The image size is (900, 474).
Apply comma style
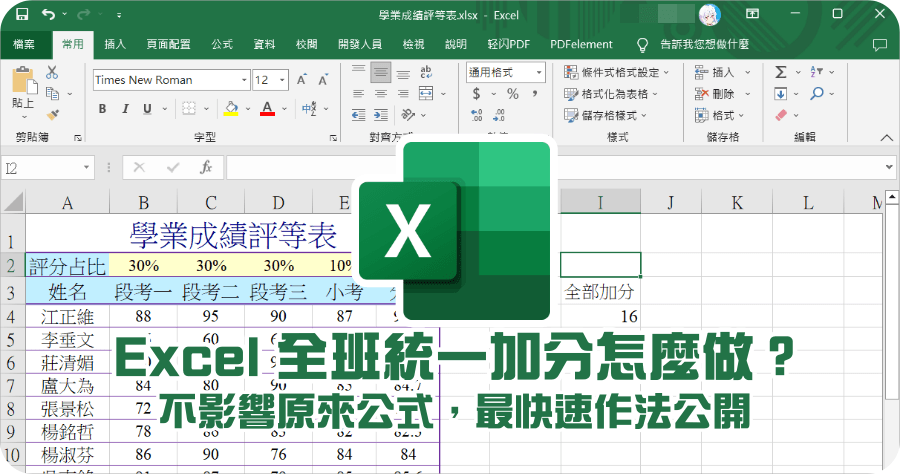(x=535, y=93)
